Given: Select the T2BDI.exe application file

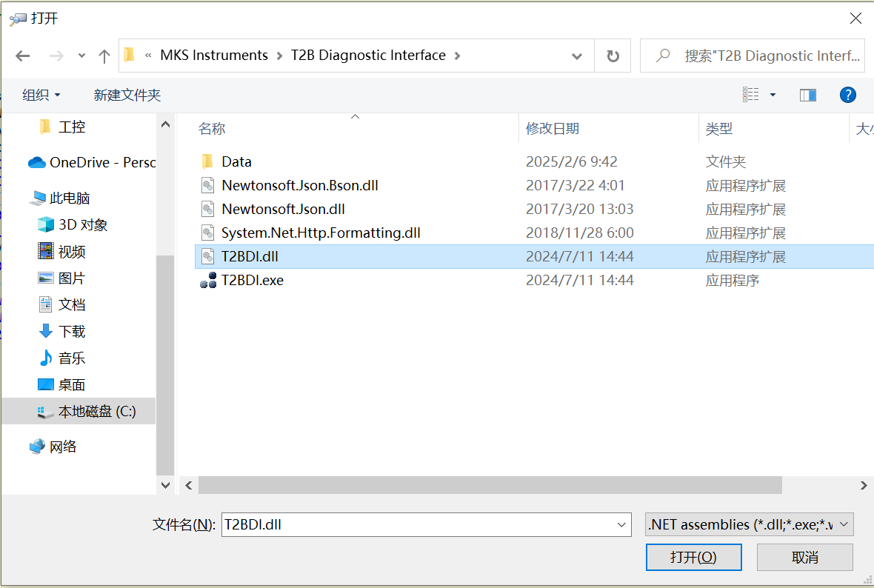Looking at the screenshot, I should pyautogui.click(x=252, y=280).
